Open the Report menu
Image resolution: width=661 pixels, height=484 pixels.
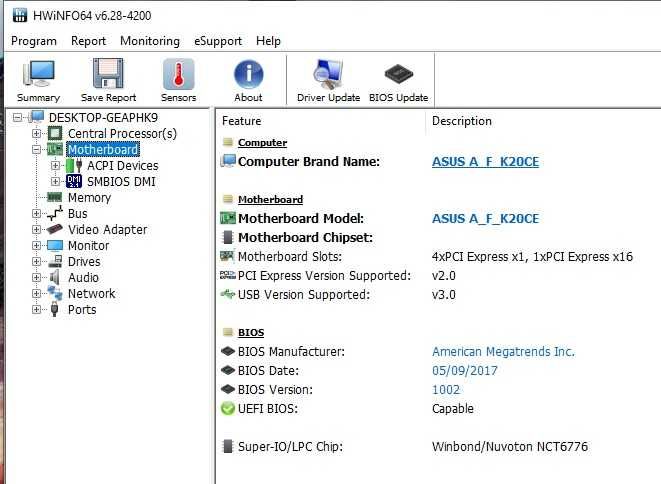[x=88, y=41]
